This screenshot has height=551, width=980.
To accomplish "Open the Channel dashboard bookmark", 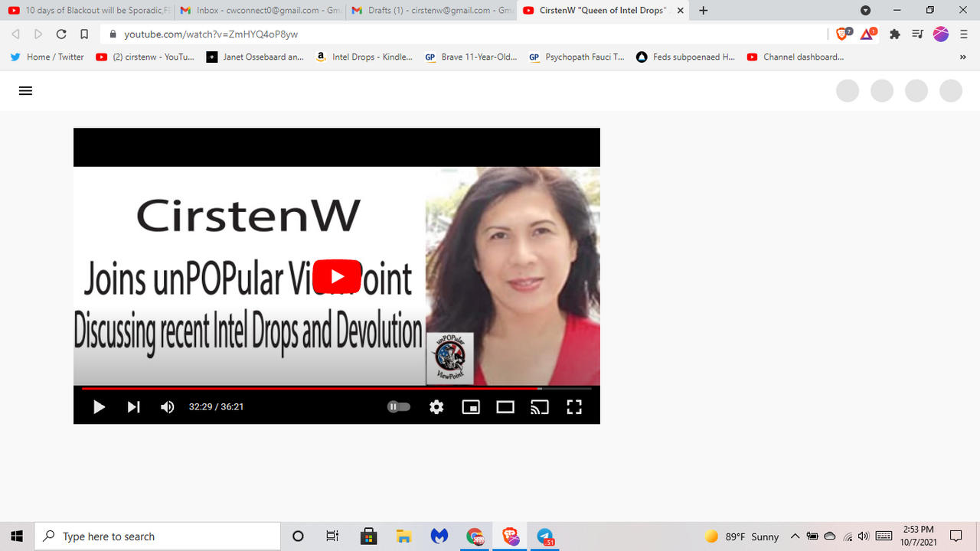I will pyautogui.click(x=795, y=57).
